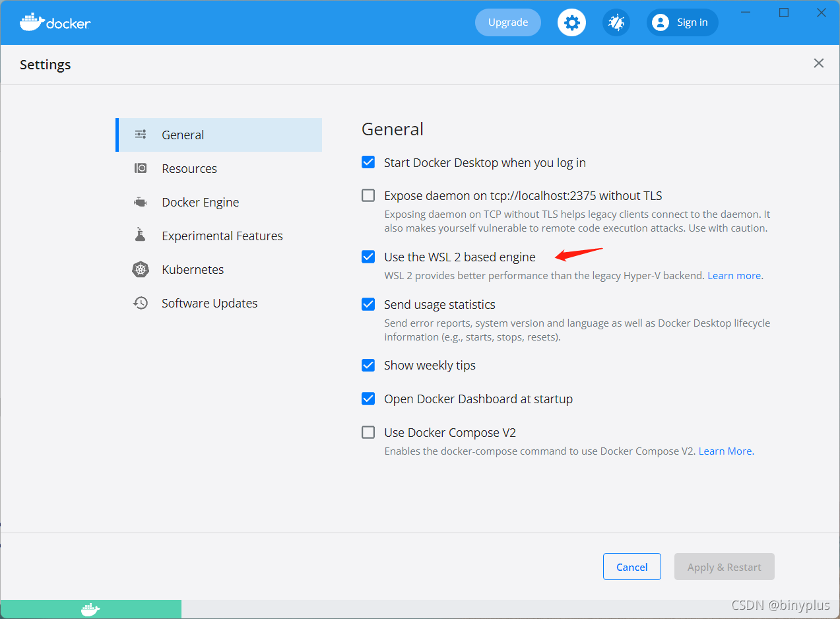
Task: Open troubleshoot via the bug icon
Action: (x=616, y=22)
